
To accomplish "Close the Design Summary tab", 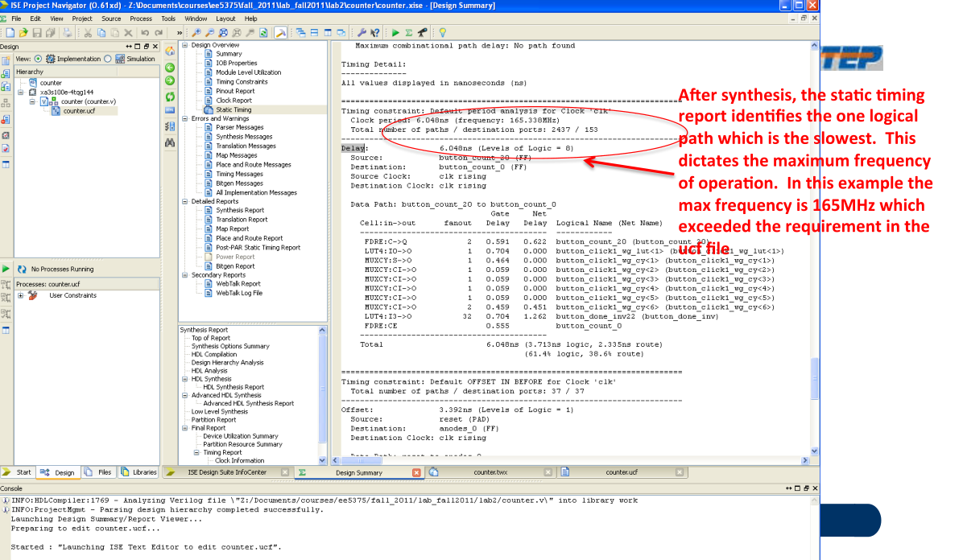I will (416, 472).
